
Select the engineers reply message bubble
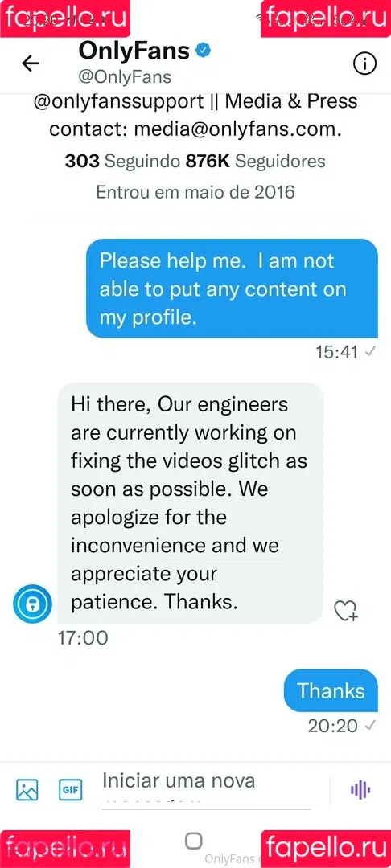point(191,503)
